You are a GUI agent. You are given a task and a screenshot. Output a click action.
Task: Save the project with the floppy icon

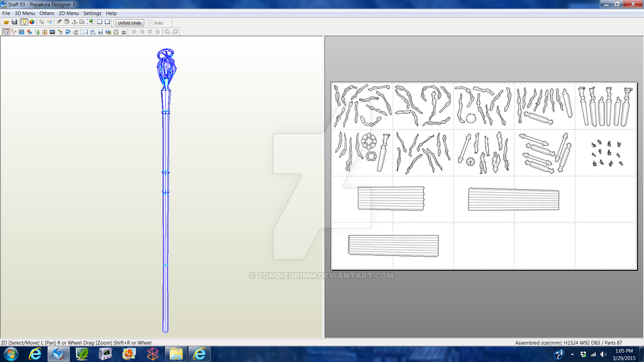point(14,22)
